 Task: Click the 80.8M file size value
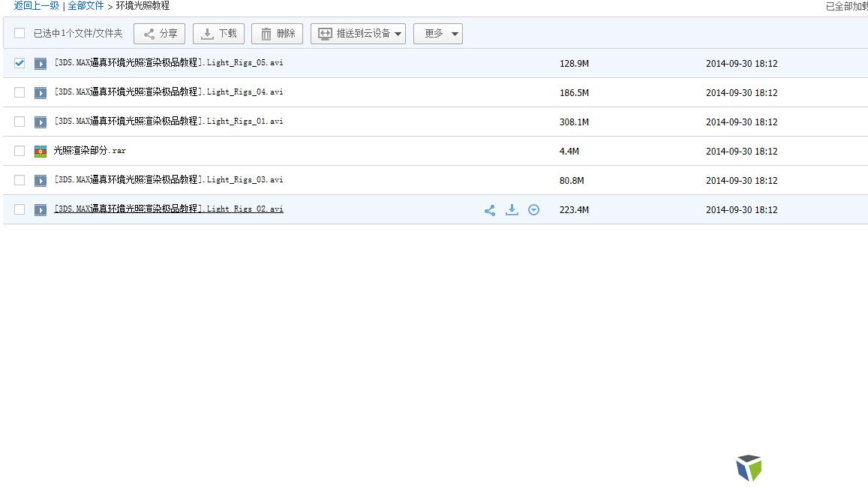[x=572, y=181]
